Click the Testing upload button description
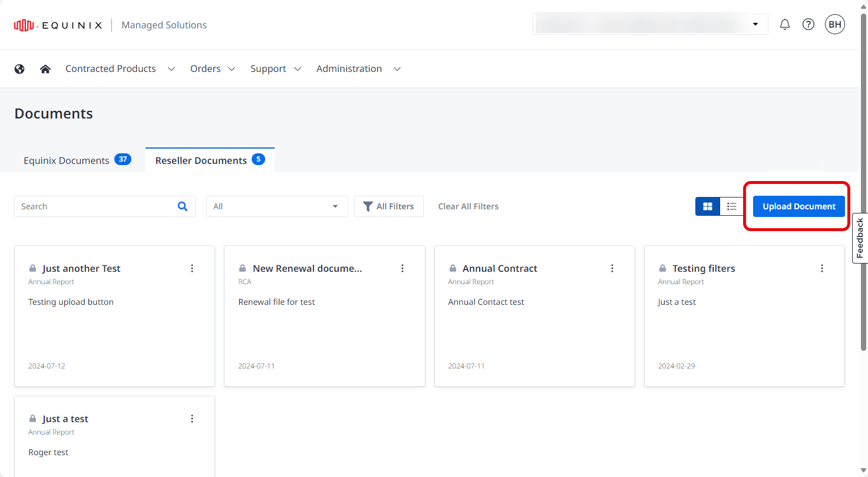 (x=71, y=302)
